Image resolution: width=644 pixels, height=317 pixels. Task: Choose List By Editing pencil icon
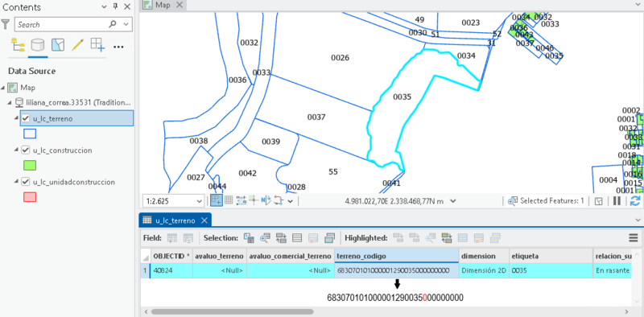77,45
